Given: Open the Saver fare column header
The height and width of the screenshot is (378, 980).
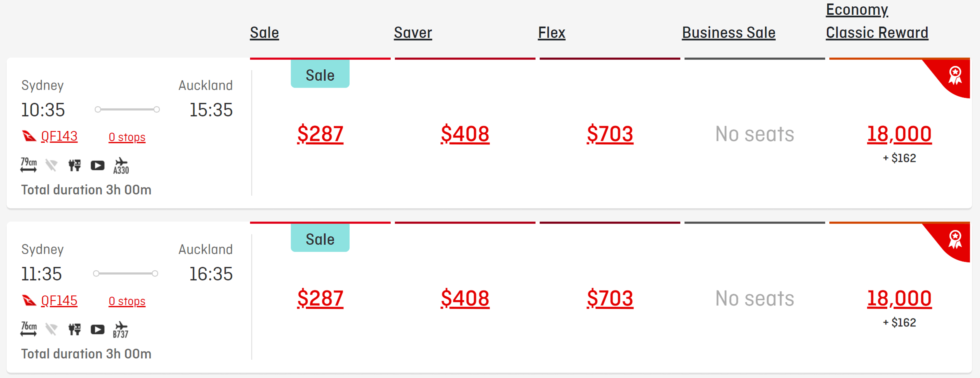Looking at the screenshot, I should tap(413, 33).
